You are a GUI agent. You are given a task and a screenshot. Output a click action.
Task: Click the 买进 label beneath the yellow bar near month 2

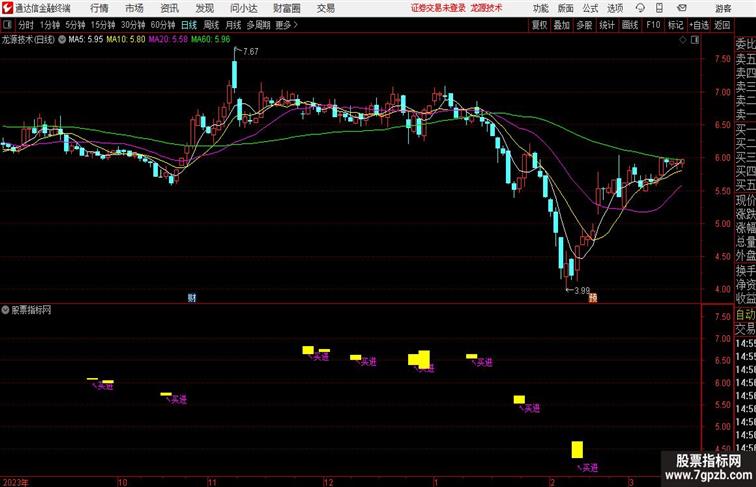(x=590, y=468)
